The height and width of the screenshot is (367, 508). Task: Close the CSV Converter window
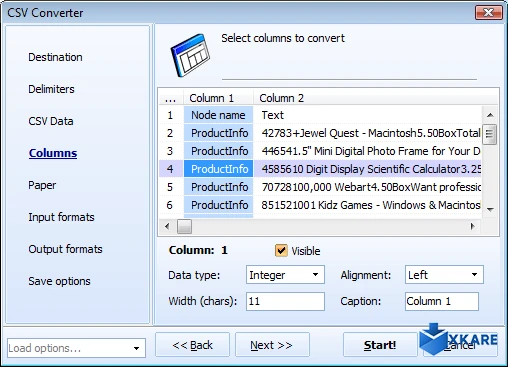point(488,13)
